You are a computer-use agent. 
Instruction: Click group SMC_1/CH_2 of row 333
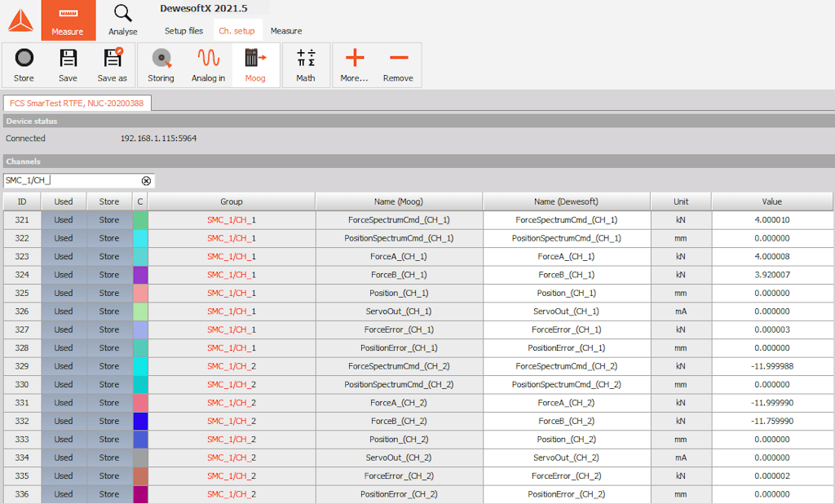(232, 440)
